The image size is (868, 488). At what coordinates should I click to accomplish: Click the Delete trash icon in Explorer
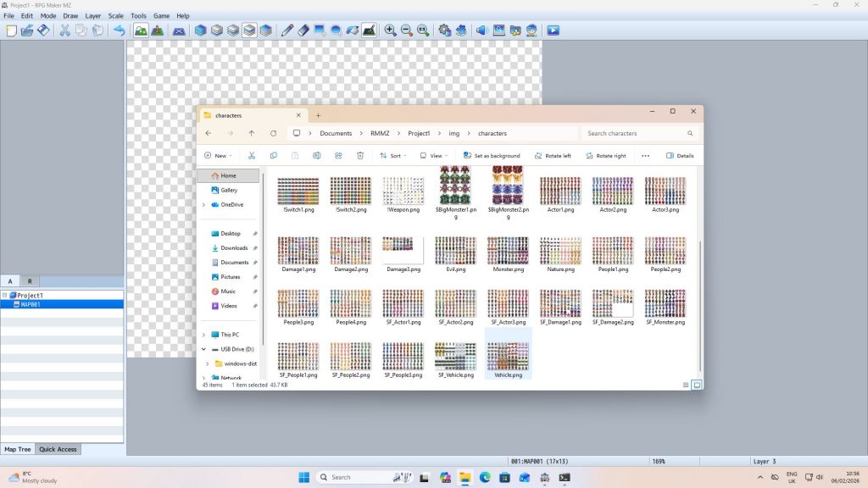(360, 156)
